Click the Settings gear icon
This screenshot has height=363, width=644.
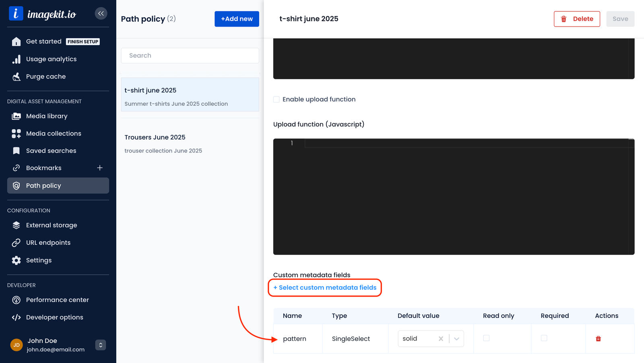click(x=16, y=260)
